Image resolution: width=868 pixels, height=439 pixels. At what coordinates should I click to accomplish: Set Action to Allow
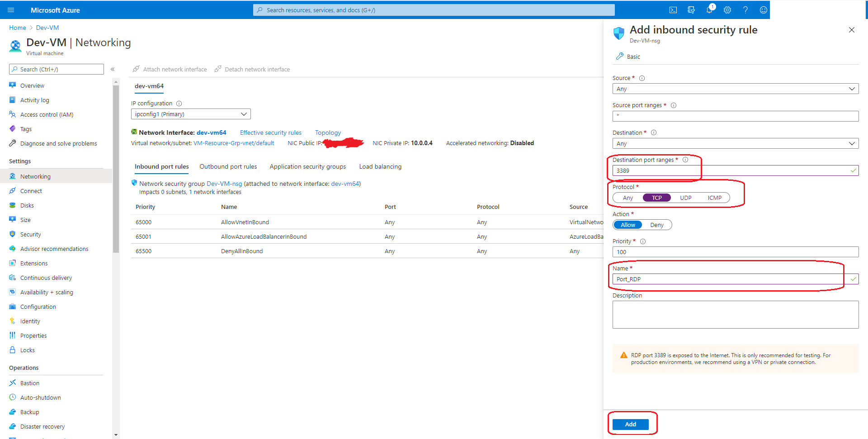pos(627,225)
